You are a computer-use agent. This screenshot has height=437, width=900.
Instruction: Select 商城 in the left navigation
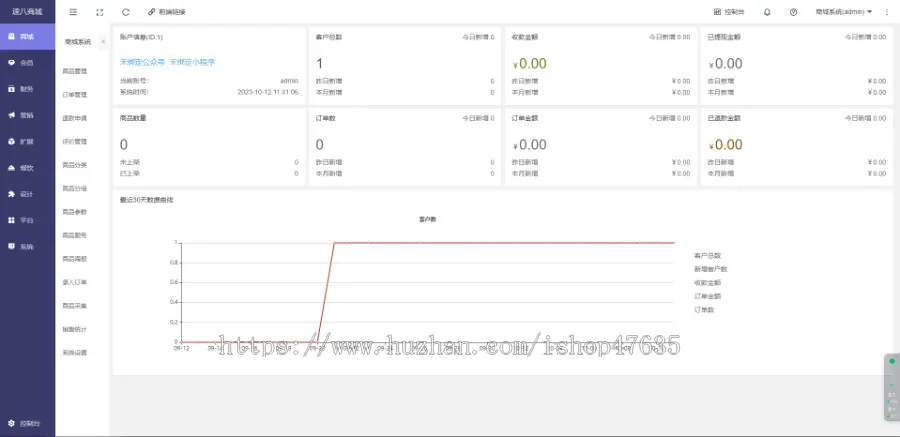[x=28, y=37]
